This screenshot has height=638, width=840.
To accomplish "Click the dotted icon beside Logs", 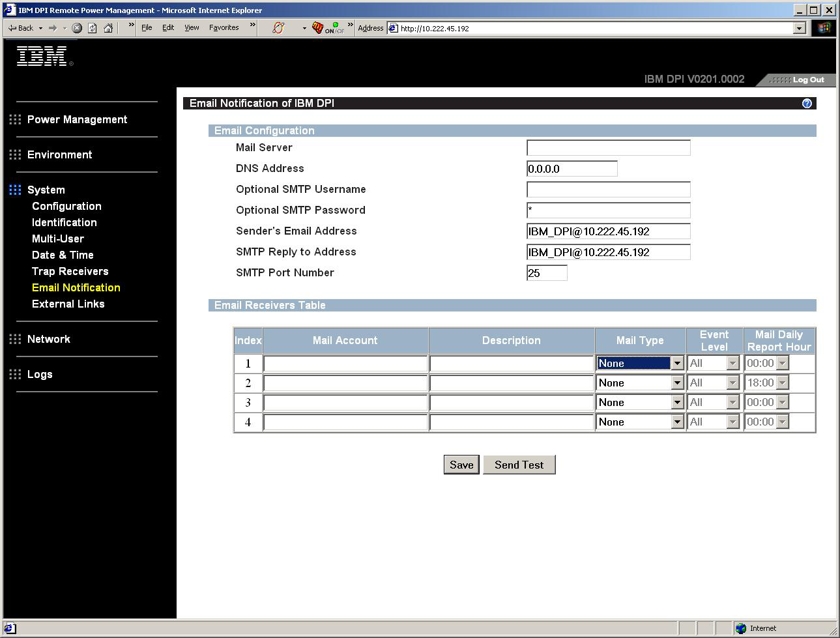I will [x=15, y=374].
